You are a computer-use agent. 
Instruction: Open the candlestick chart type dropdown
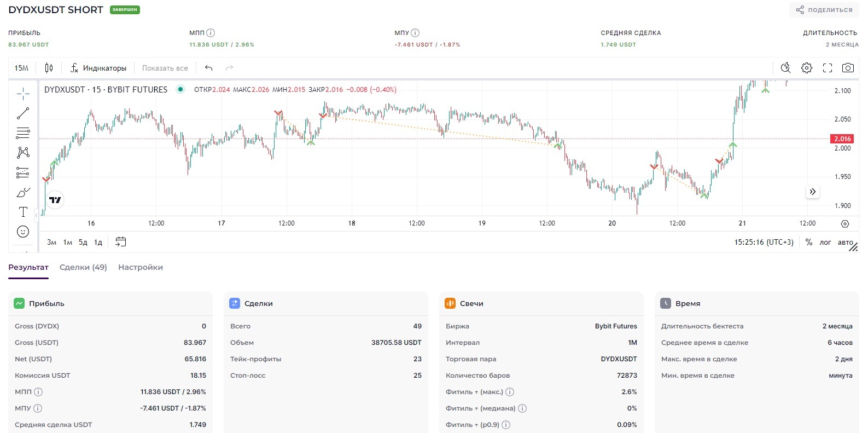(x=49, y=68)
